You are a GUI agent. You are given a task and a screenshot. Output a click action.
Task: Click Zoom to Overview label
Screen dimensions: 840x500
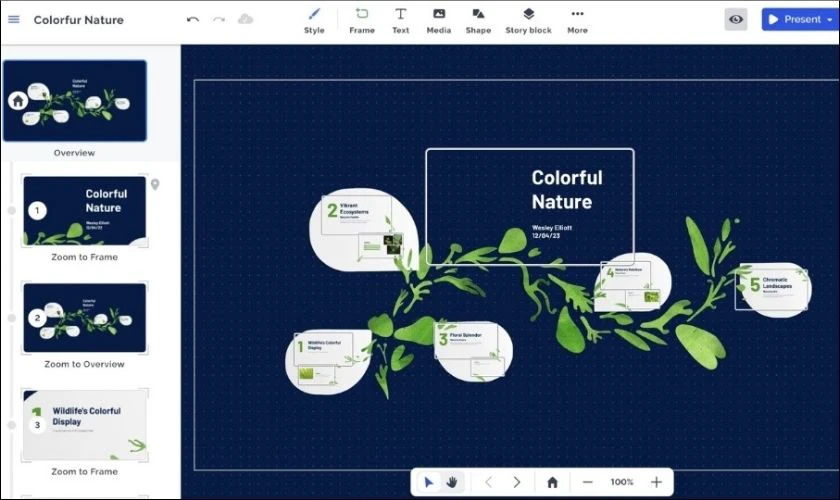[84, 364]
